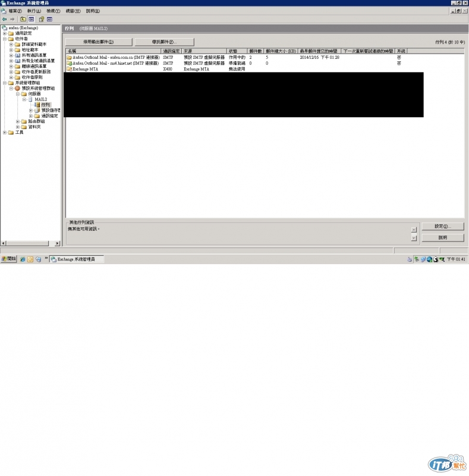Expand the 詳細資料範本 node
The height and width of the screenshot is (476, 469).
11,44
